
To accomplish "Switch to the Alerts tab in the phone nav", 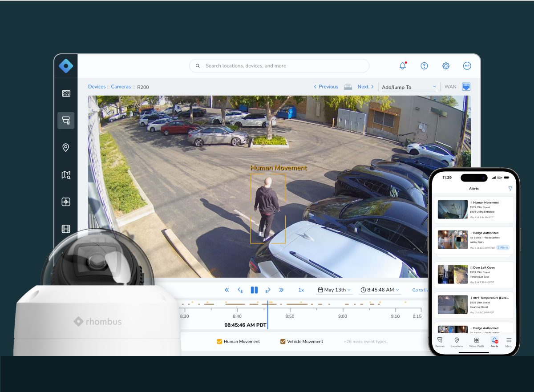I will tap(494, 343).
